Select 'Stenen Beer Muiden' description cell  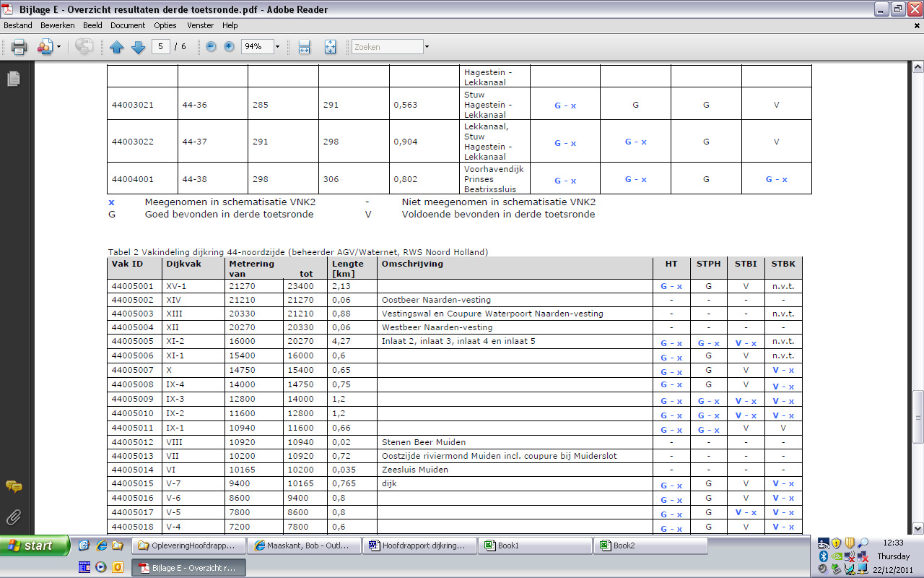pos(515,441)
